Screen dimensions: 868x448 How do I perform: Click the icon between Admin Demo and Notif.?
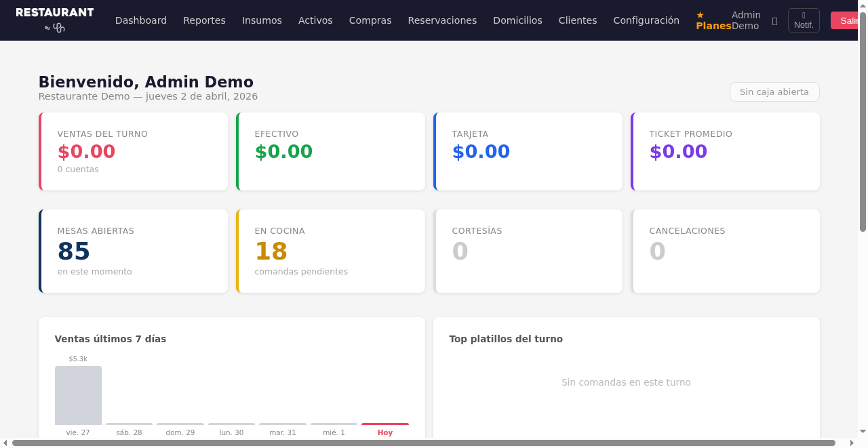pyautogui.click(x=774, y=20)
